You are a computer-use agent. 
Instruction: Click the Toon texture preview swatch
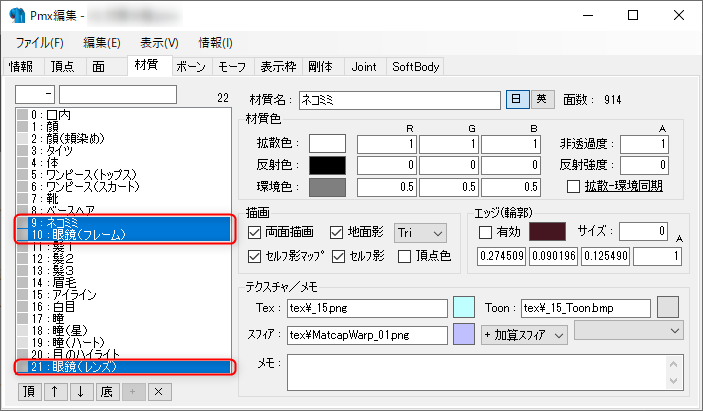point(668,307)
